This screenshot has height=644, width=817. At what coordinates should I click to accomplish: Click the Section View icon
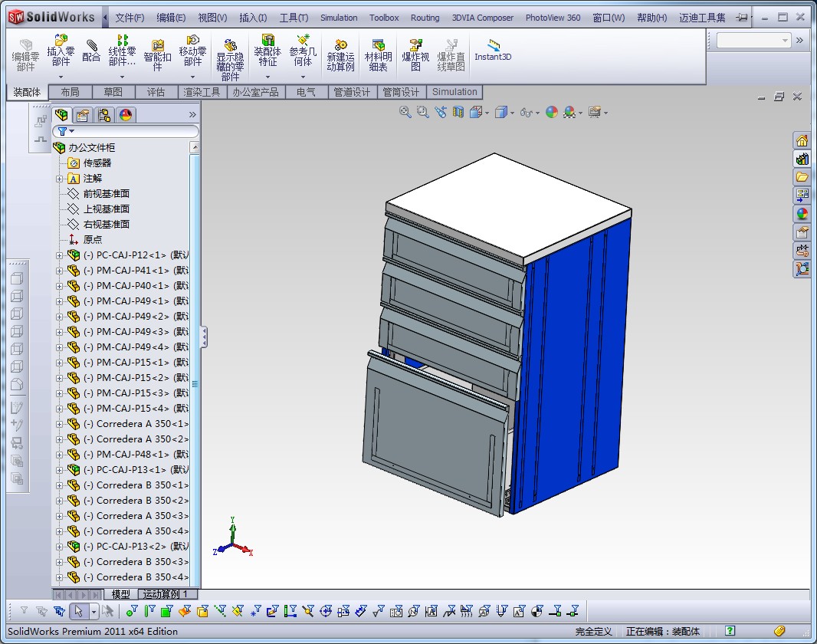pyautogui.click(x=458, y=112)
